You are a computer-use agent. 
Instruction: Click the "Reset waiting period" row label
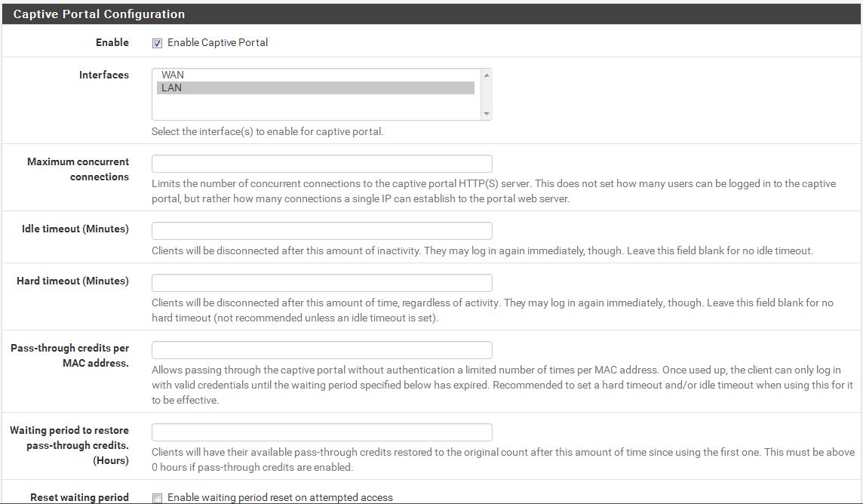point(79,497)
